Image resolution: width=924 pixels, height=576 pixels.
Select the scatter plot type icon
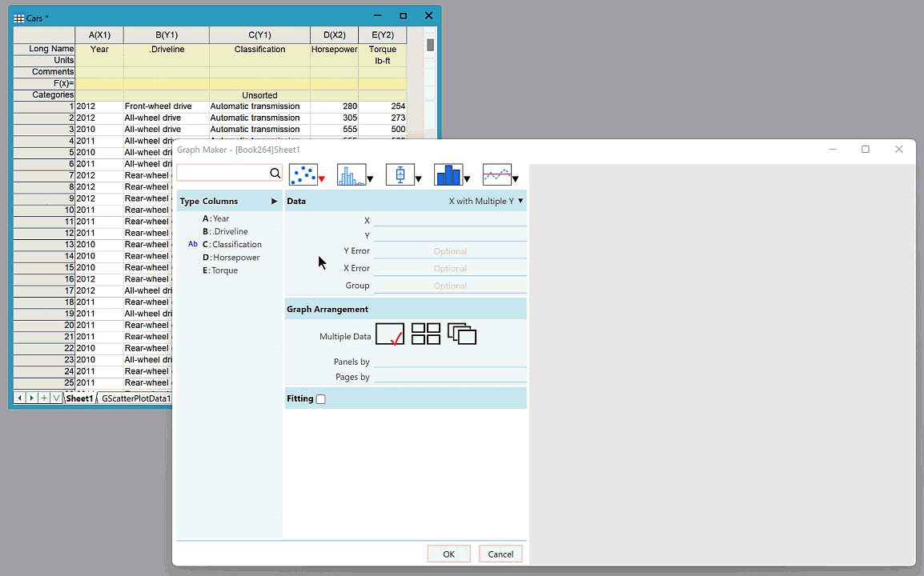pos(303,174)
